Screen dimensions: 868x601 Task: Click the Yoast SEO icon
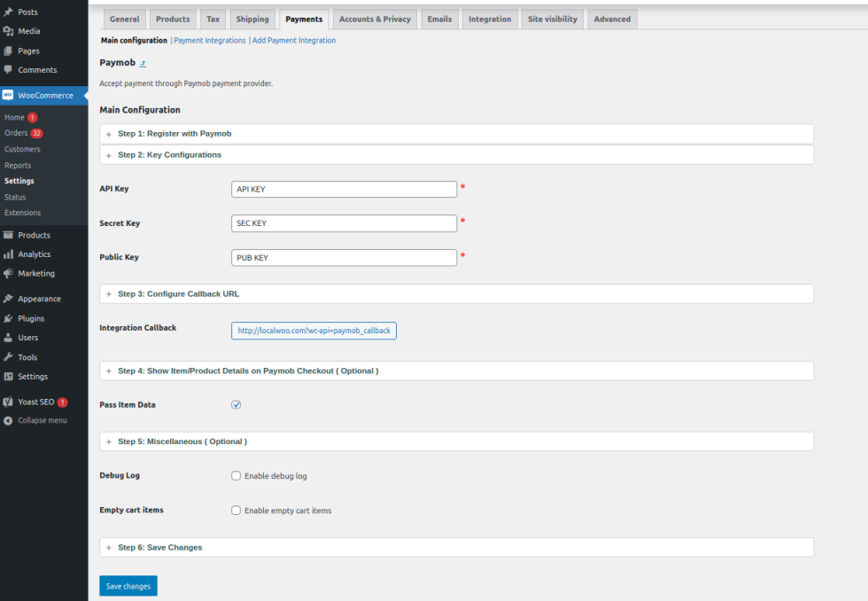8,402
